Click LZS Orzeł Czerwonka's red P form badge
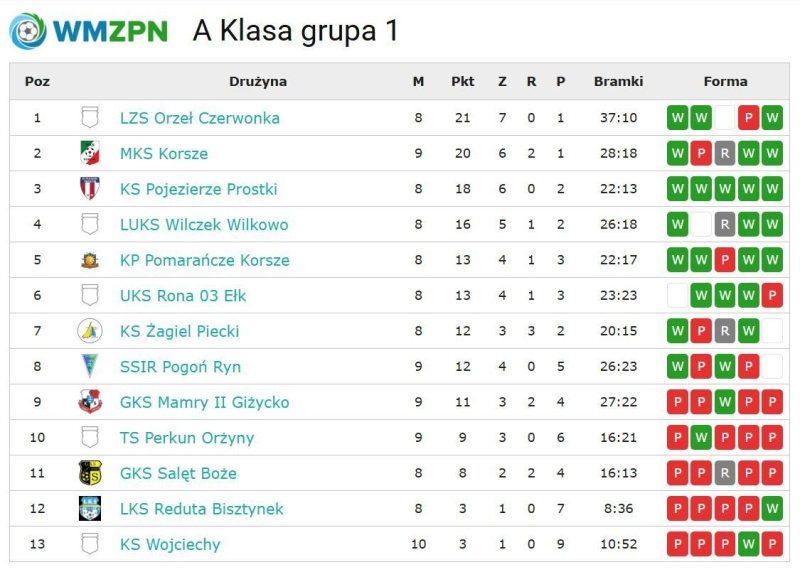 click(748, 118)
